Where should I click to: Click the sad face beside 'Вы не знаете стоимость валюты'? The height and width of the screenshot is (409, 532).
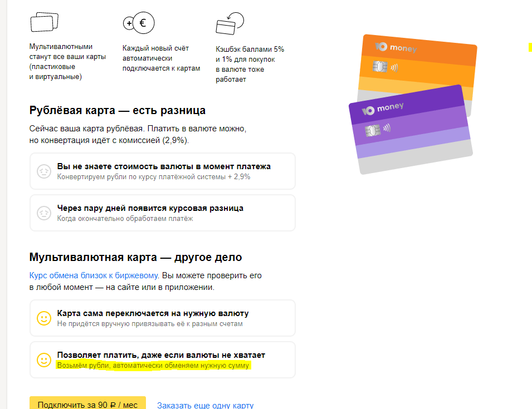coord(44,171)
